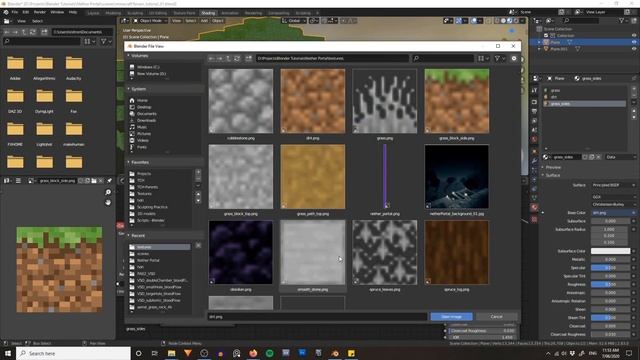Open Texture properties tab

(x=534, y=219)
